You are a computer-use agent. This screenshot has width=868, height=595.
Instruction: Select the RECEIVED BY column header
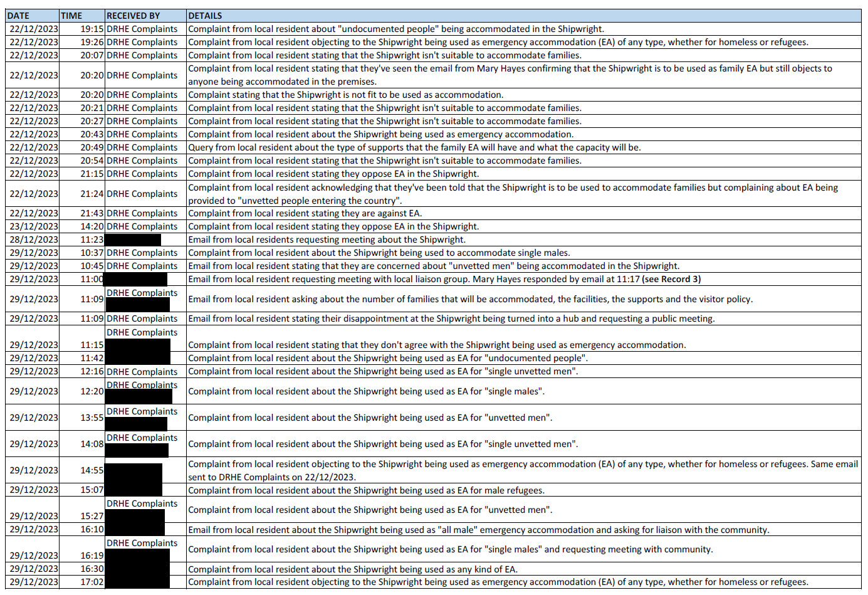[x=145, y=16]
